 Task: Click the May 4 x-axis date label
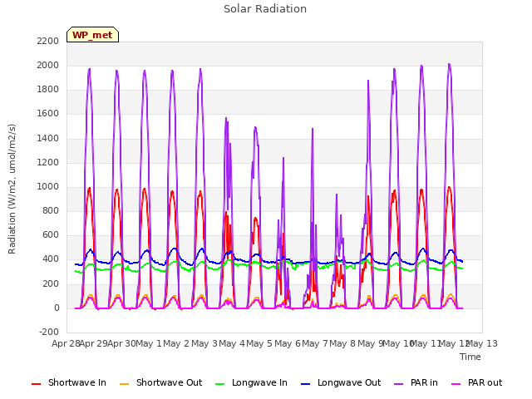[232, 343]
